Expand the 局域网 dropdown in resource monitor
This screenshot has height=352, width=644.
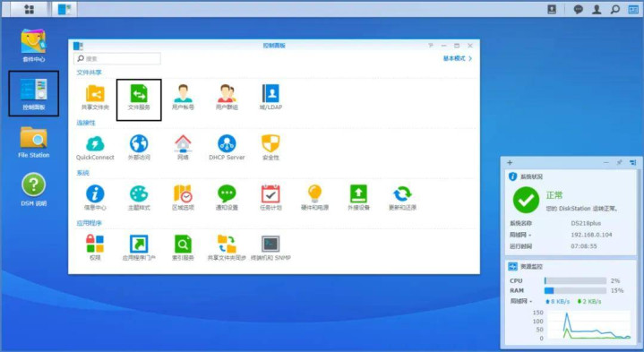[x=520, y=302]
